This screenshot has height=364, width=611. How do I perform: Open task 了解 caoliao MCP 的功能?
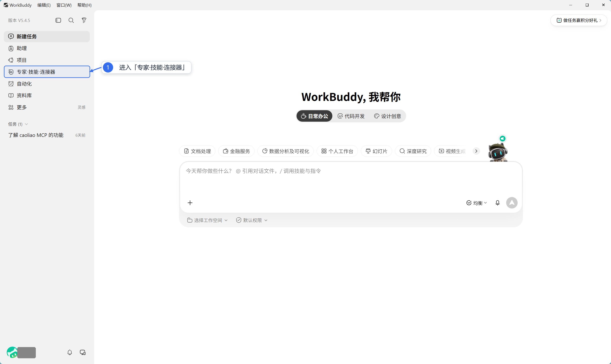click(x=47, y=135)
